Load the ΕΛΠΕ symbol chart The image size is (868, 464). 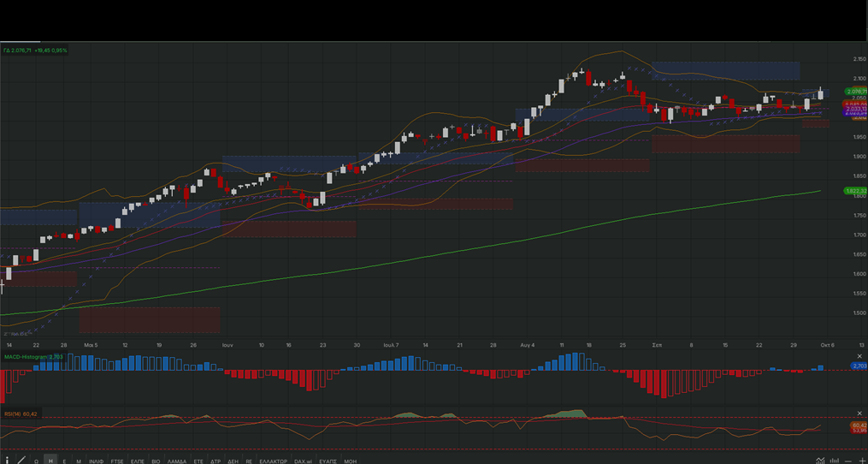tap(138, 461)
